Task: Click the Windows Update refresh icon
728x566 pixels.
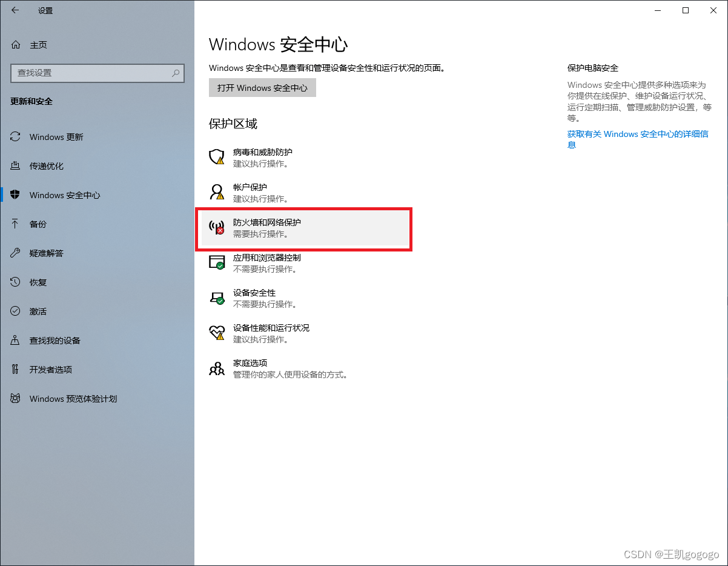Action: (16, 137)
